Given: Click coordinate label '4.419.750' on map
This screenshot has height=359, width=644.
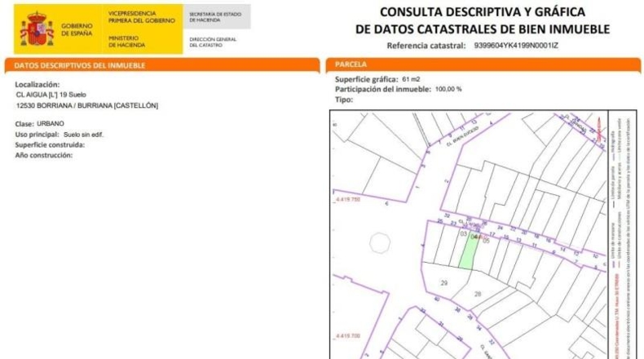Looking at the screenshot, I should click(347, 199).
